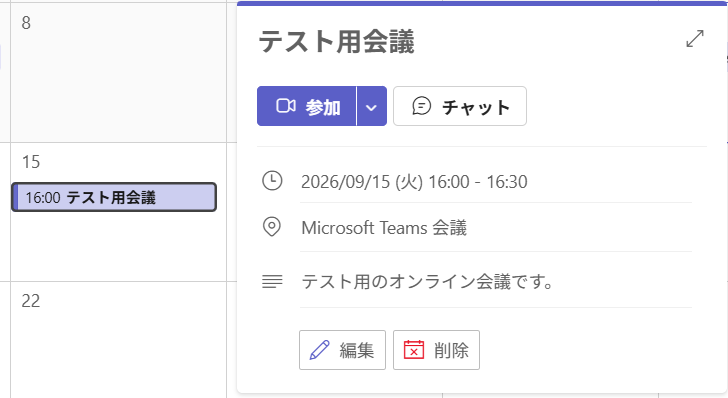Image resolution: width=728 pixels, height=398 pixels.
Task: Click the red calendar delete icon
Action: point(414,350)
